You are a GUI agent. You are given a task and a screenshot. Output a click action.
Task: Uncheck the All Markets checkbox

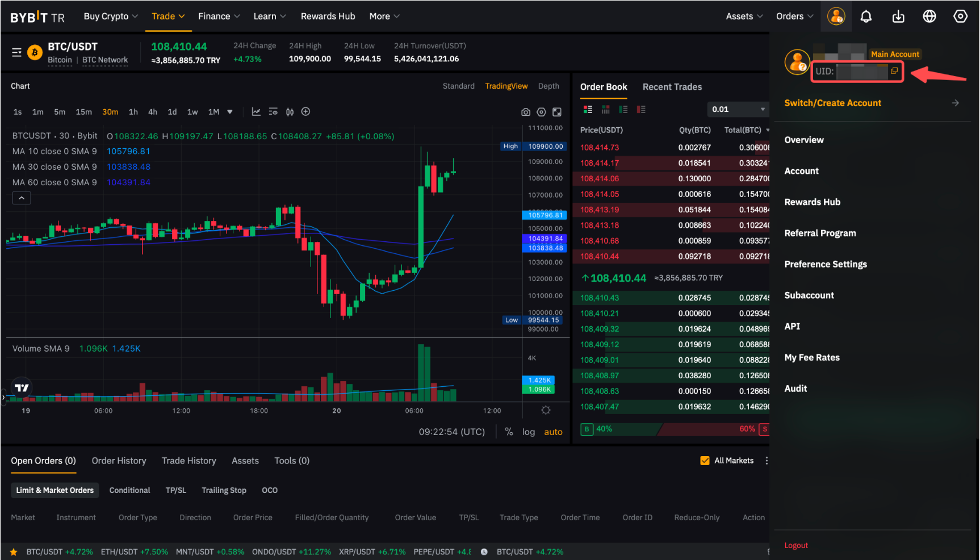[705, 461]
